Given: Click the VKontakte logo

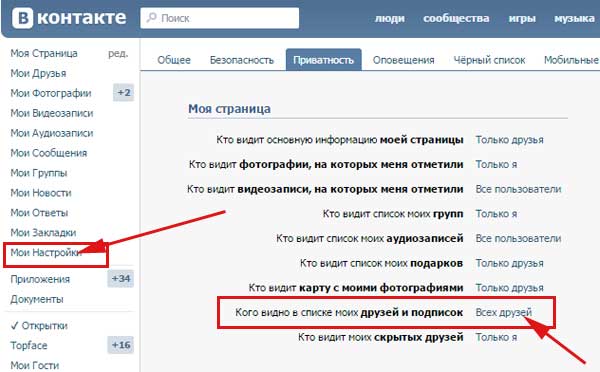Looking at the screenshot, I should 69,18.
